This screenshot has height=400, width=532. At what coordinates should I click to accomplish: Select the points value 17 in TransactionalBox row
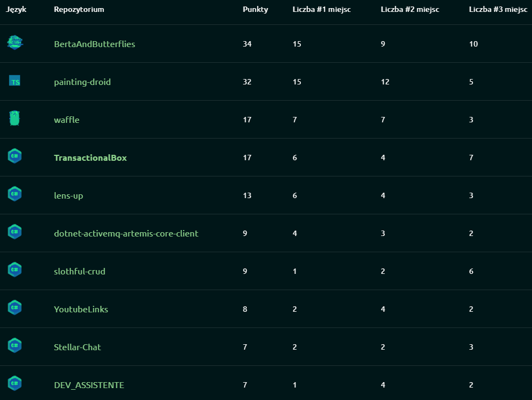pyautogui.click(x=247, y=158)
